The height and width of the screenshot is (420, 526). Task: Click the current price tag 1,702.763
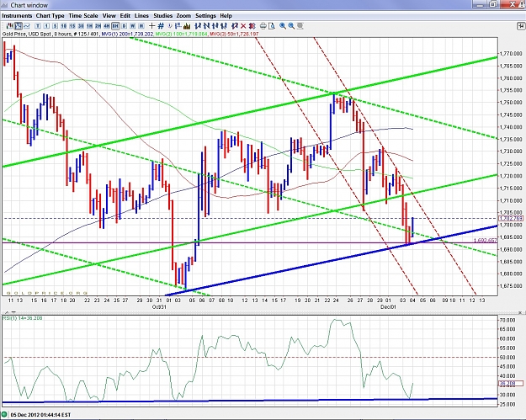tap(511, 218)
